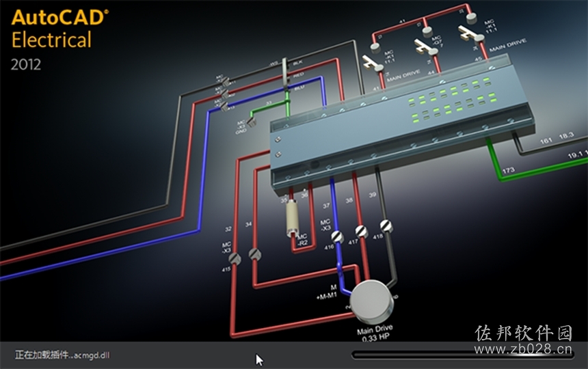588x369 pixels.
Task: Click the status text "正在加载插件...acmgd.dll"
Action: (x=62, y=355)
